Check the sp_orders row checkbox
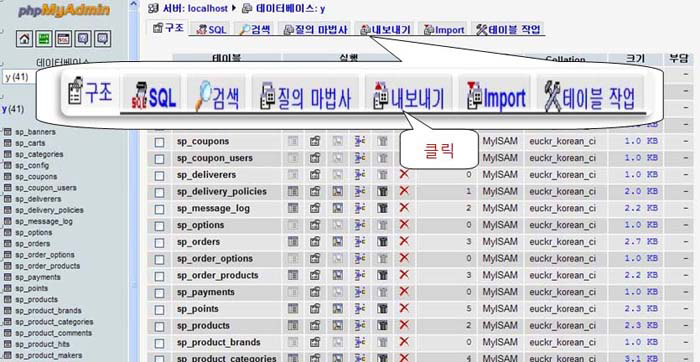This screenshot has height=362, width=700. pyautogui.click(x=159, y=243)
